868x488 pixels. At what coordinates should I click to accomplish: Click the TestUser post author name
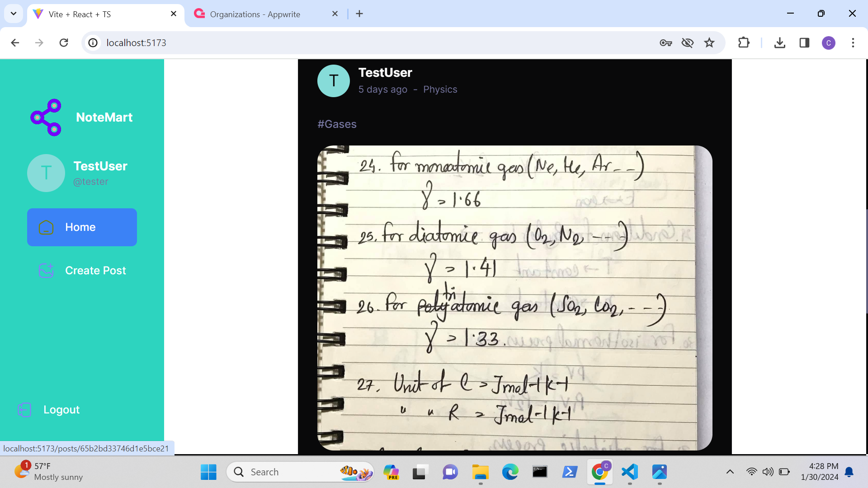coord(385,73)
